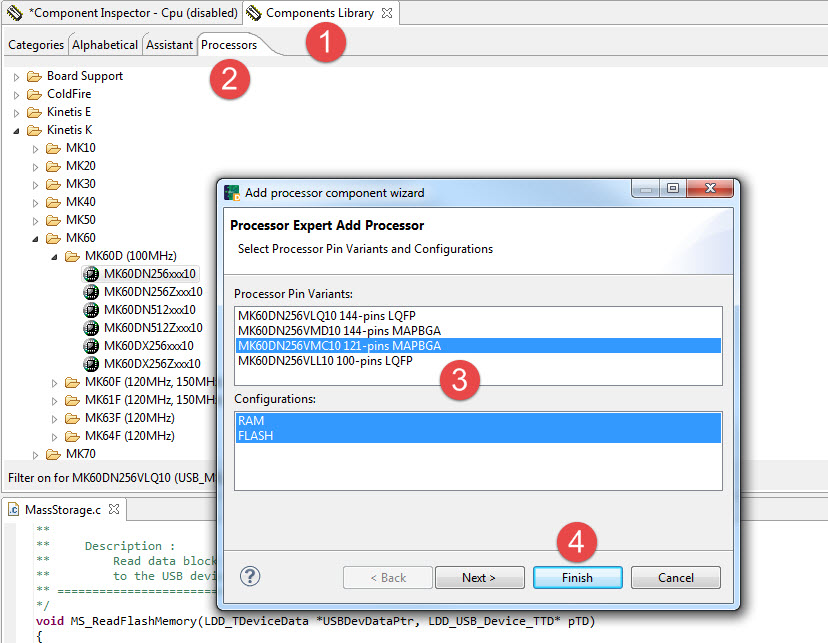This screenshot has width=828, height=643.
Task: Select the MK60DN512Zxxx10 processor chip icon
Action: click(91, 328)
